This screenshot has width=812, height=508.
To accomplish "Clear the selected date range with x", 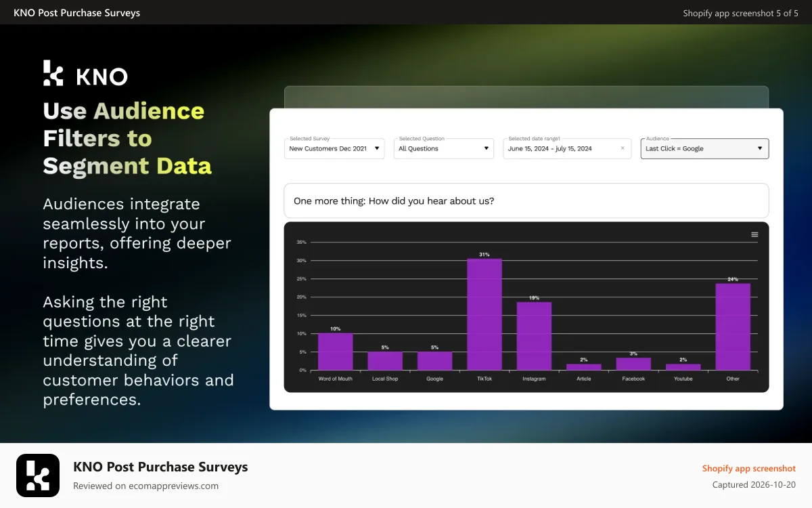I will [x=623, y=148].
